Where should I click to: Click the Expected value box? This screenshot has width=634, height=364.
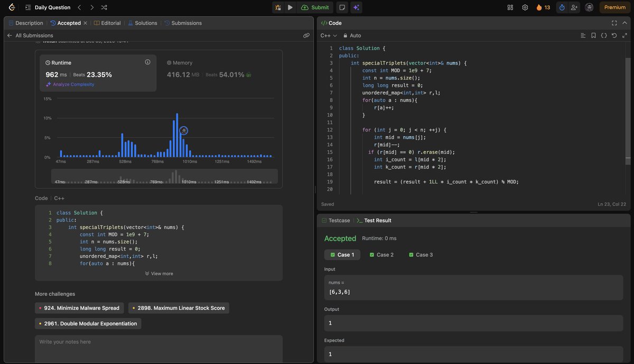pos(473,354)
